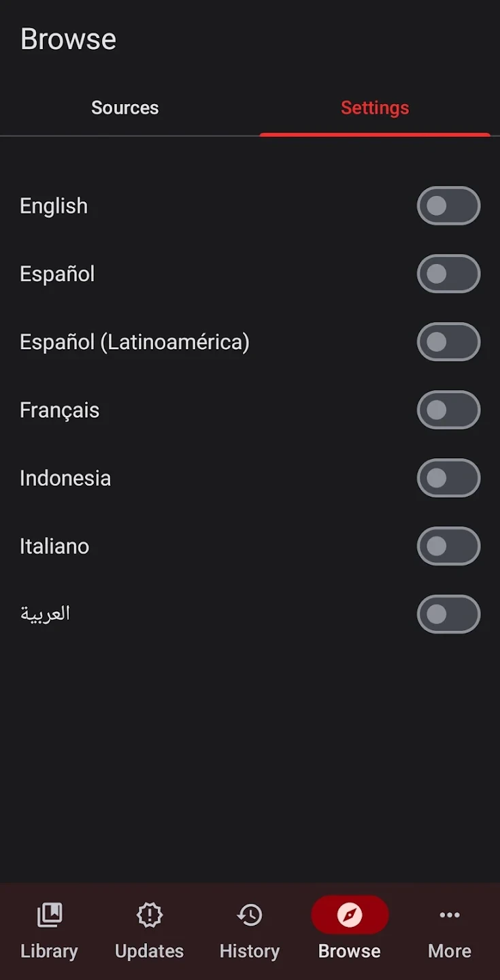Screen dimensions: 500x980
Task: Open the More three-dots icon
Action: (450, 915)
